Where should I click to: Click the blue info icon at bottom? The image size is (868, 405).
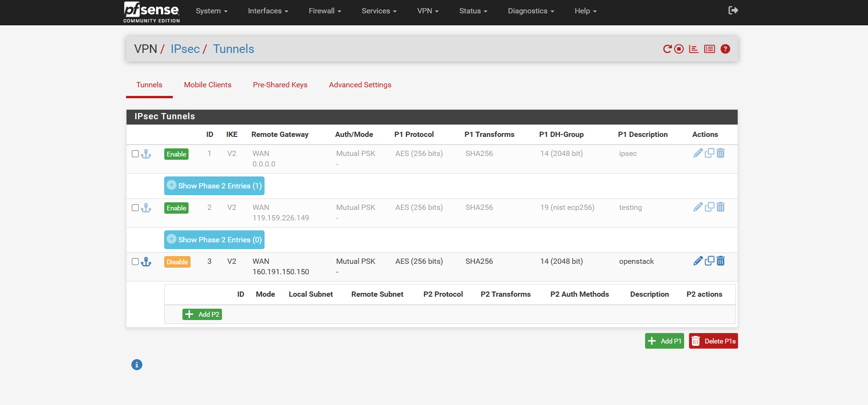point(137,365)
